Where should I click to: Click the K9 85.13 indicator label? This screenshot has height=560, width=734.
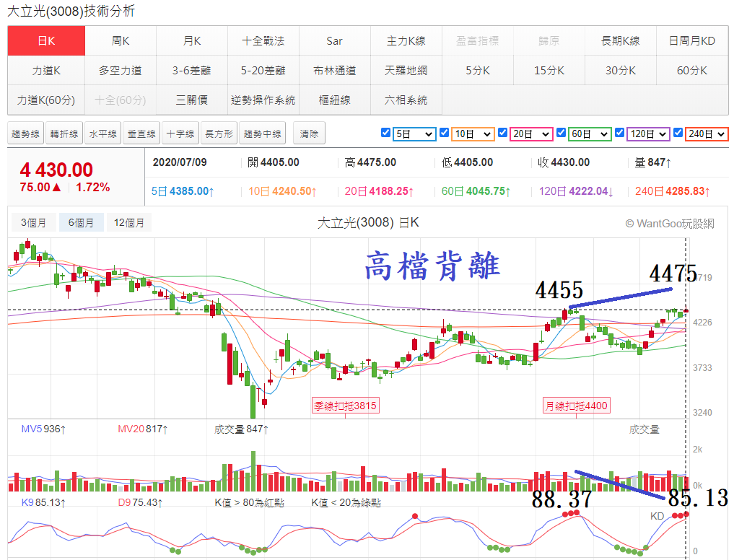tap(43, 503)
